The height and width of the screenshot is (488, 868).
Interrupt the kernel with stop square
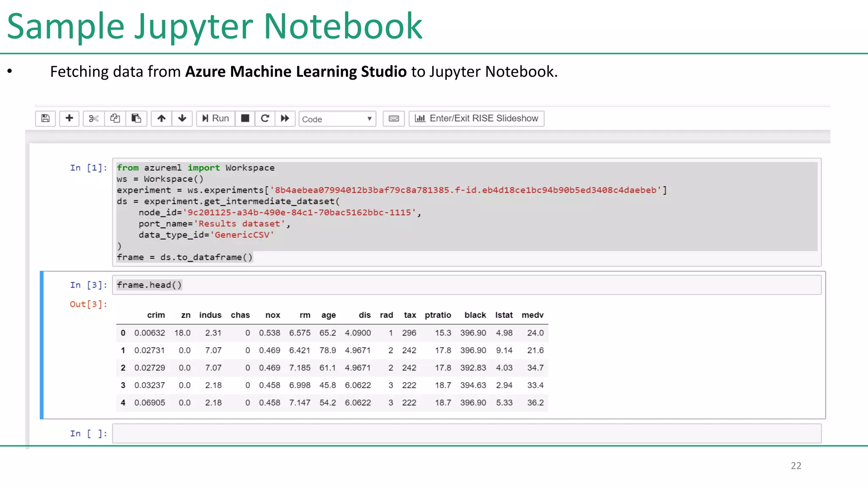coord(245,118)
